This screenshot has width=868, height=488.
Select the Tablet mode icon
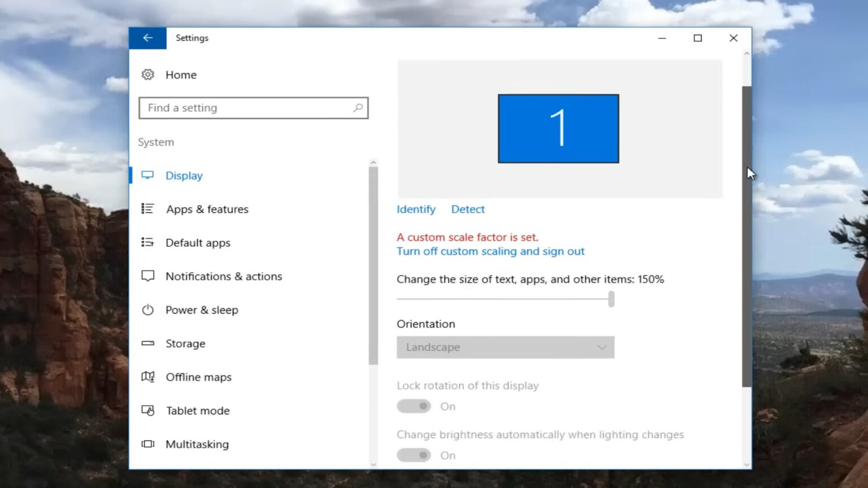[147, 411]
